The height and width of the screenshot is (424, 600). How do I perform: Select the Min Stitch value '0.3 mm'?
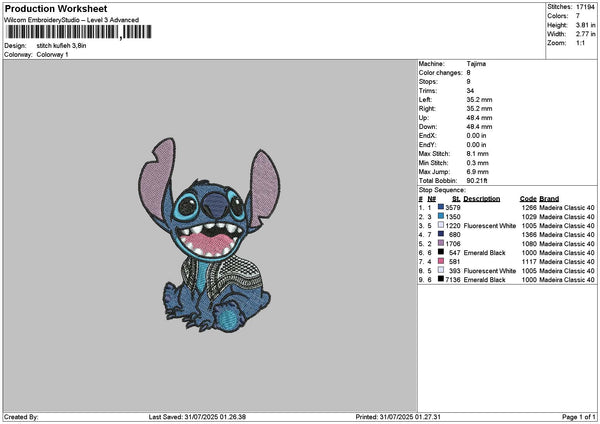(478, 163)
